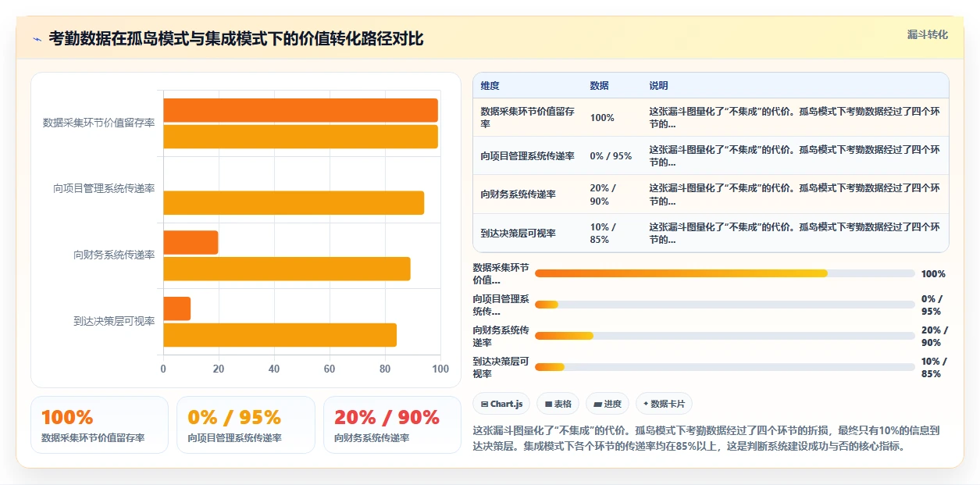Click chart axis label 向项目管理系统传递率
The width and height of the screenshot is (980, 485).
[104, 189]
